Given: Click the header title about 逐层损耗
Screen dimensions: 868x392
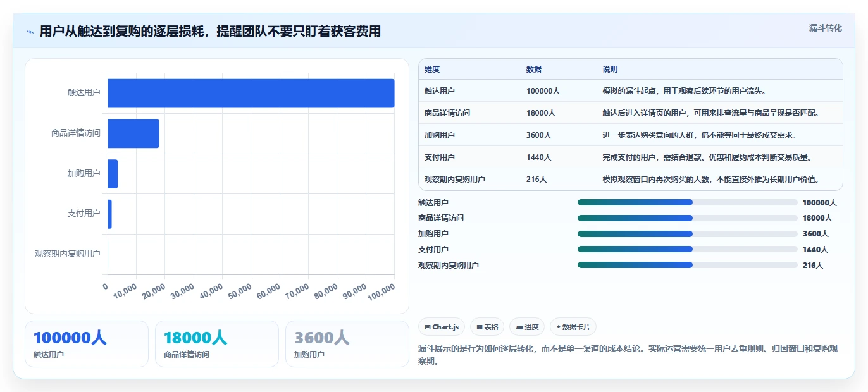Looking at the screenshot, I should point(210,32).
